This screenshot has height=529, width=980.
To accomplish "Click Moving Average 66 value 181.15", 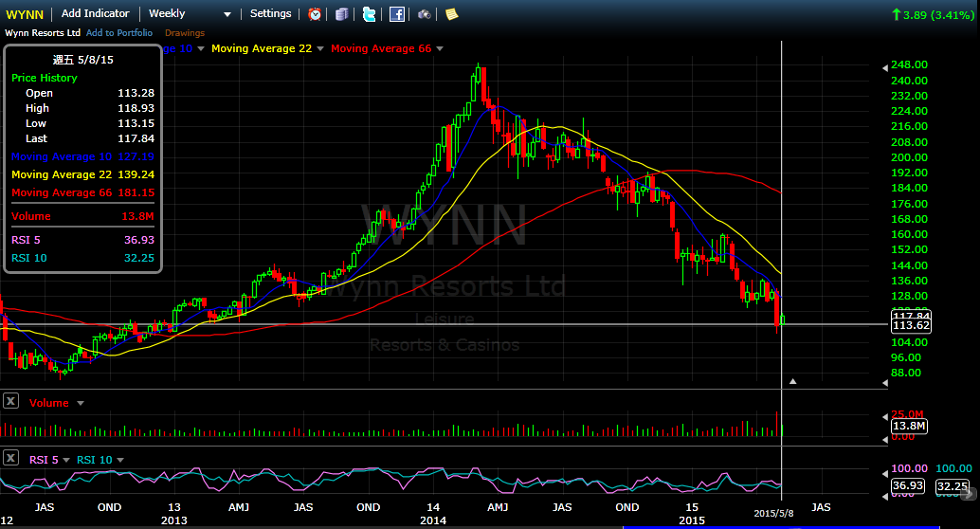I will point(136,192).
